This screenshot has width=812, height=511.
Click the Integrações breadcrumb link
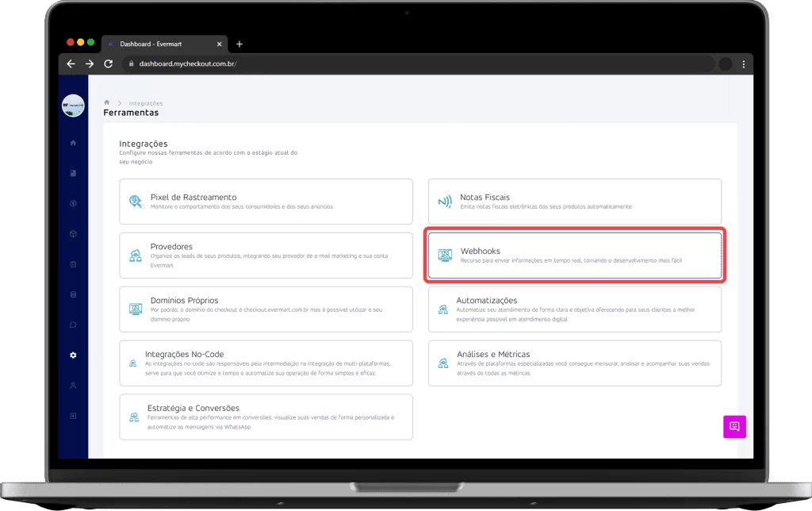point(145,103)
